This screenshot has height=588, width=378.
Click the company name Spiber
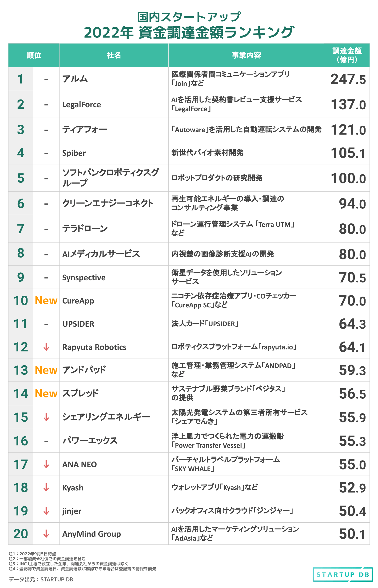point(74,153)
